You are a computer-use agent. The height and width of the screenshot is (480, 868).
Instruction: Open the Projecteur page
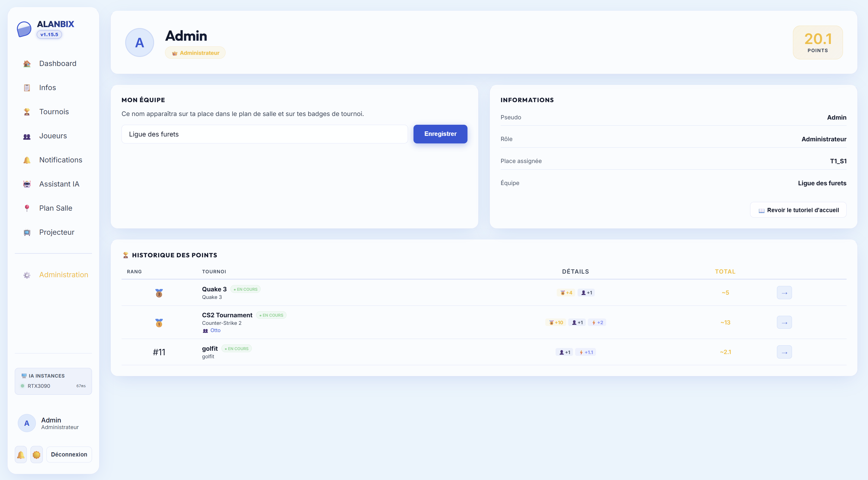coord(53,232)
